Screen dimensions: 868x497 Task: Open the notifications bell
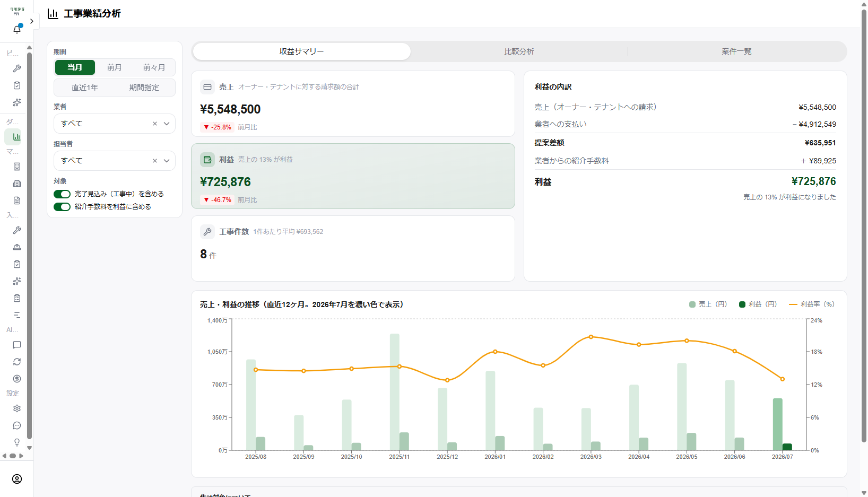17,29
